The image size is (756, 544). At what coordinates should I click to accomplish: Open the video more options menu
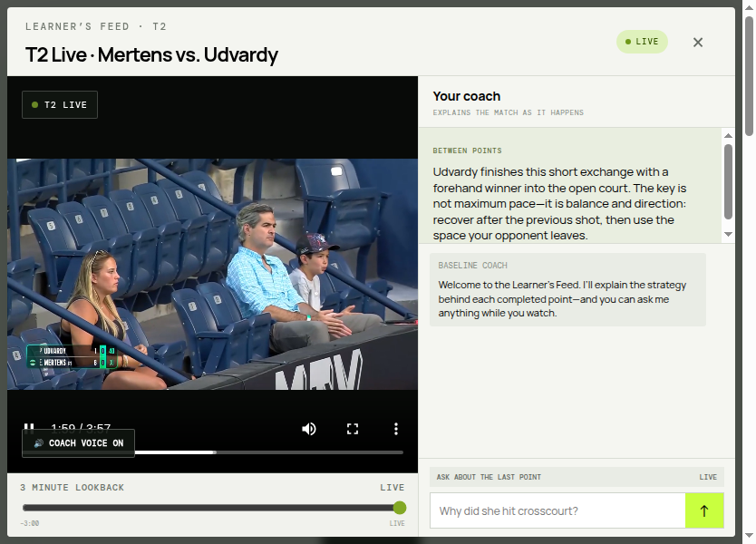[396, 429]
